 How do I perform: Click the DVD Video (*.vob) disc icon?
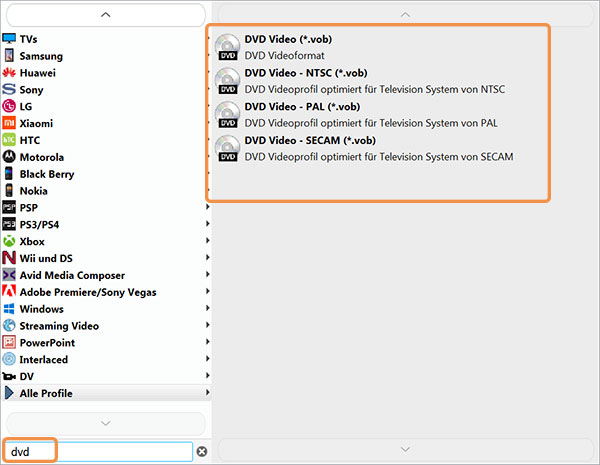227,47
